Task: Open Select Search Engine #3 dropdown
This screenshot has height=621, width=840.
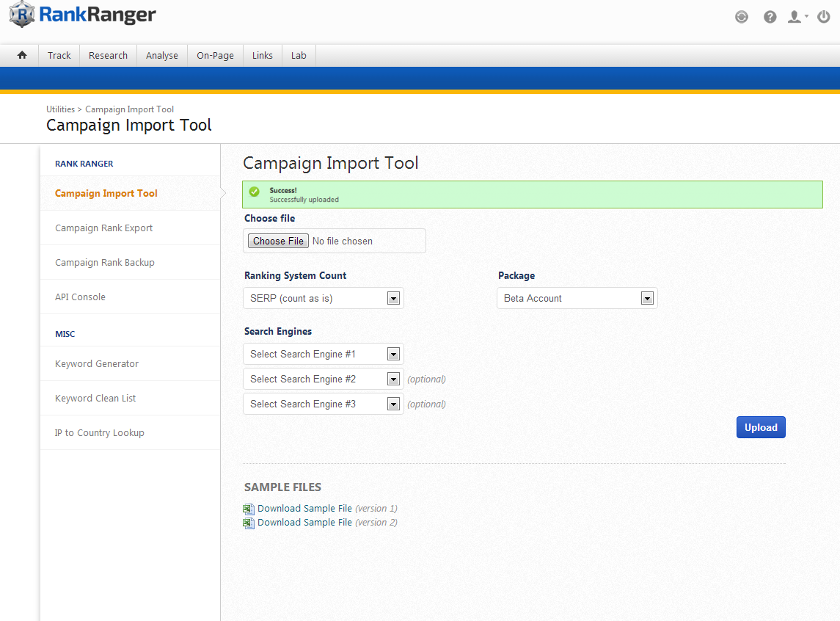Action: coord(323,404)
